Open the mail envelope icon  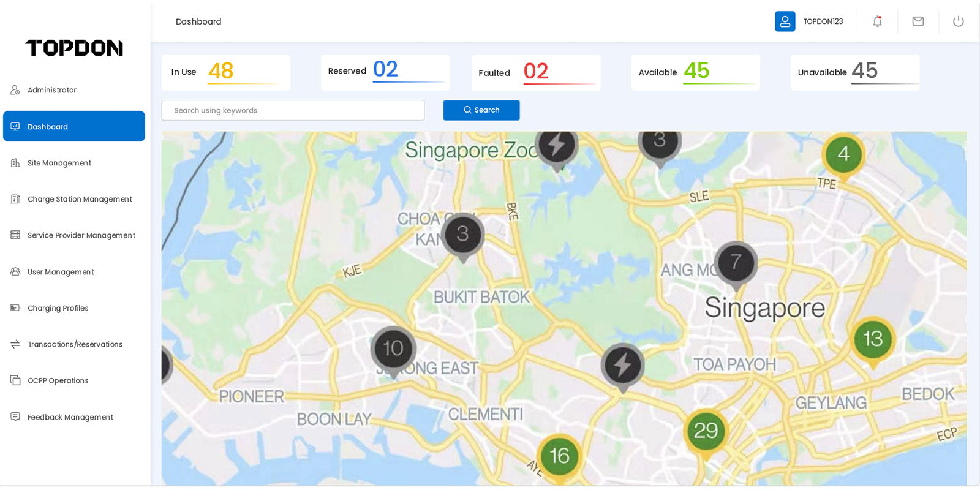pos(918,21)
